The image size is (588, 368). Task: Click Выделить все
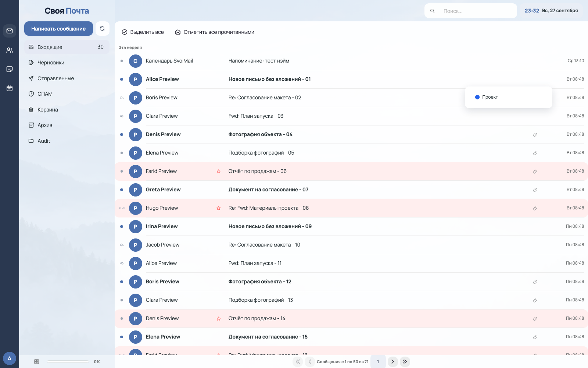coord(143,32)
